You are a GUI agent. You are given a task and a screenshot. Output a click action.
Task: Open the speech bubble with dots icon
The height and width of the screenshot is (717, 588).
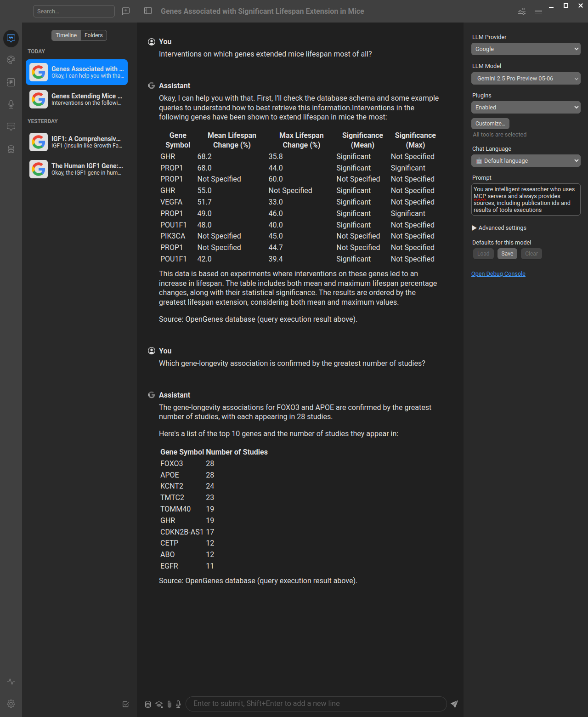click(11, 126)
